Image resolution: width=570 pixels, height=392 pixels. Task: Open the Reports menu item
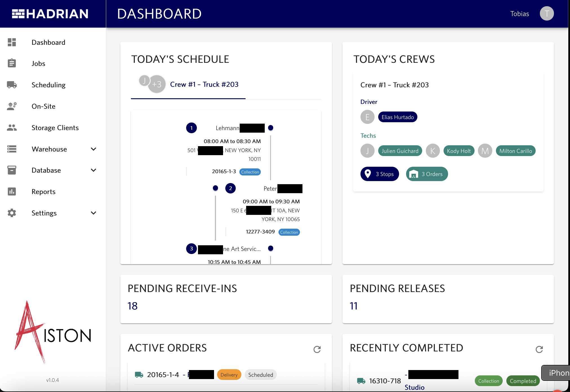coord(43,191)
